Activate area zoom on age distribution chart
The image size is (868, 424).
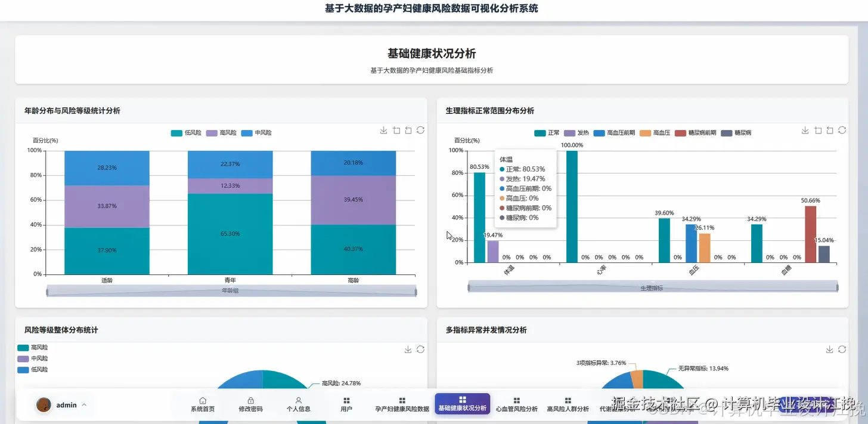click(396, 131)
